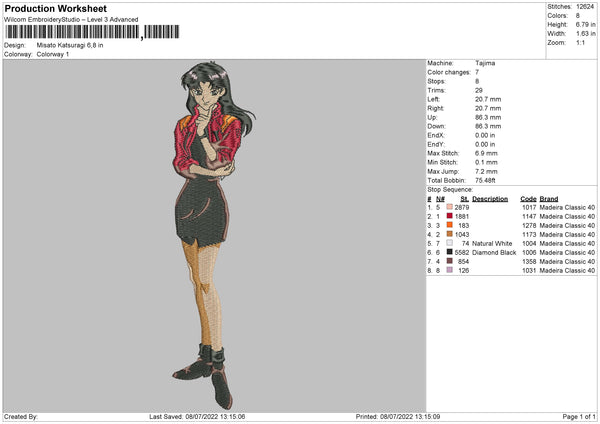This screenshot has width=600, height=424.
Task: Click the barcode under the worksheet title
Action: pyautogui.click(x=92, y=32)
